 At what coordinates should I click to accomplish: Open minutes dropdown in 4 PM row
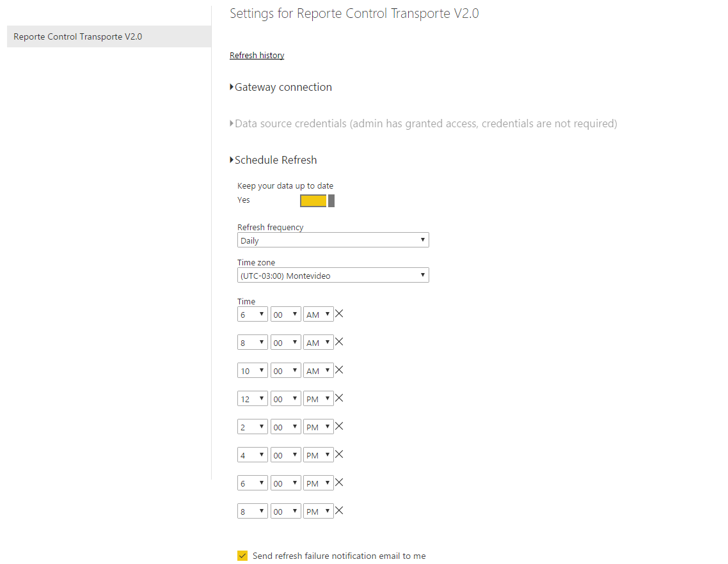pos(285,455)
